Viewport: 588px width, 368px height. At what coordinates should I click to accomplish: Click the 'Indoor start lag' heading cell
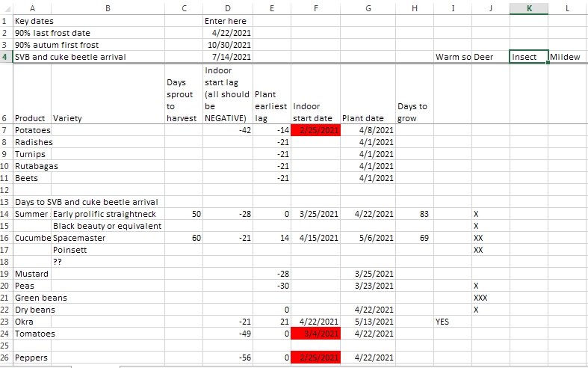[228, 94]
